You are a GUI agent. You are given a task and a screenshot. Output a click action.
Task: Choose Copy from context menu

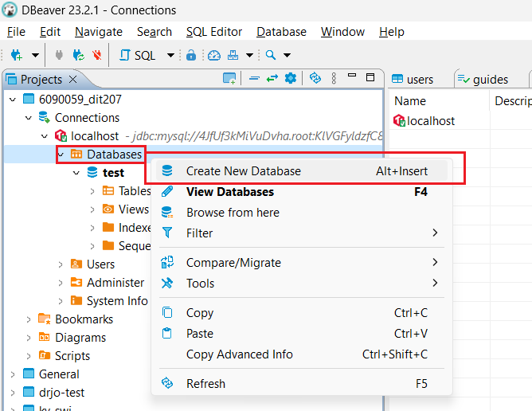(302, 313)
